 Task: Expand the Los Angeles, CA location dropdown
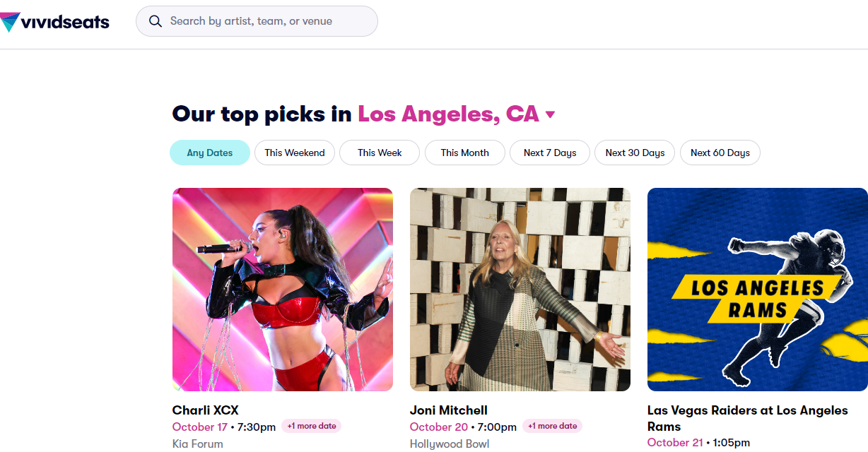(x=447, y=114)
